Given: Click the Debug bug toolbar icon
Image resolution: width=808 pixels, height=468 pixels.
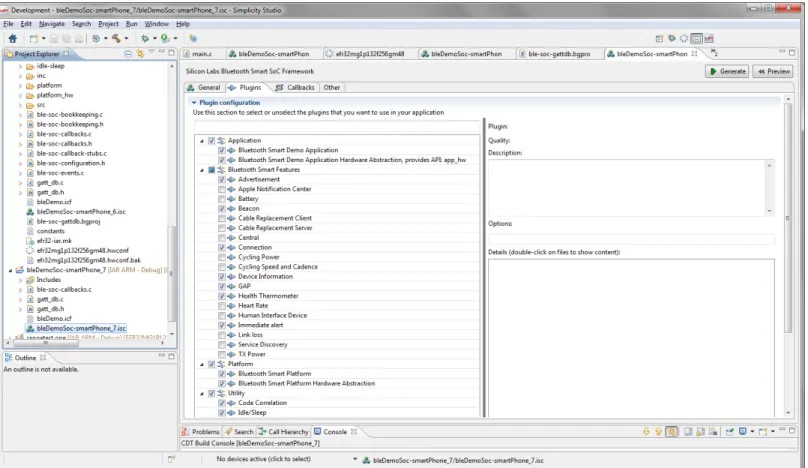Looking at the screenshot, I should [x=145, y=38].
